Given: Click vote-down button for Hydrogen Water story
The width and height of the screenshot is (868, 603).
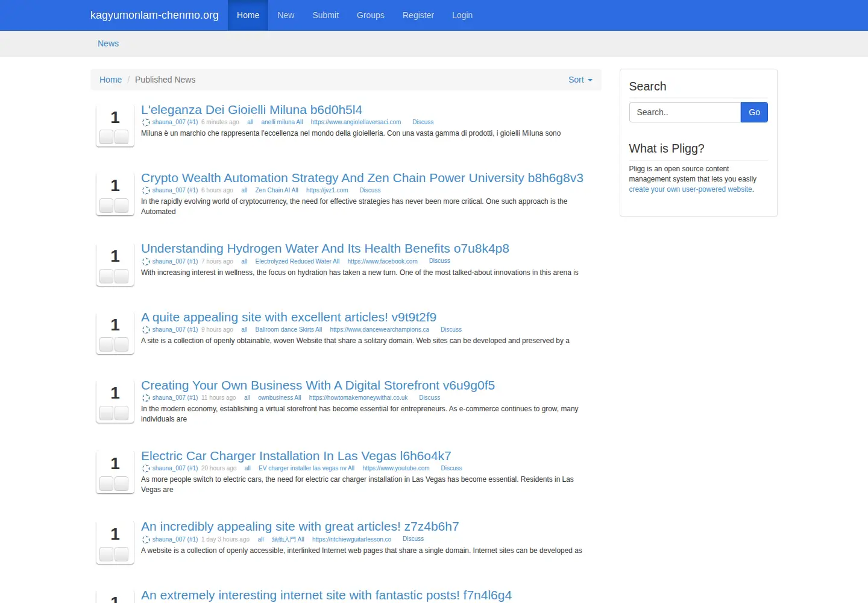Looking at the screenshot, I should [x=122, y=276].
